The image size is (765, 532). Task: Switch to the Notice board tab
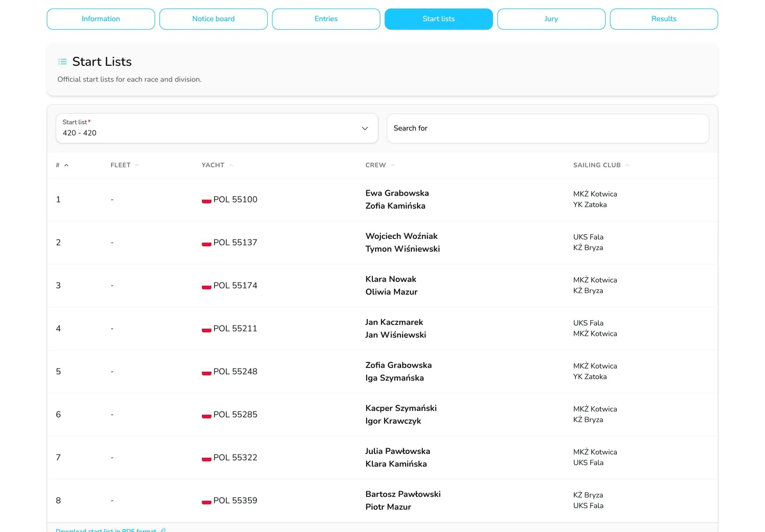coord(214,19)
